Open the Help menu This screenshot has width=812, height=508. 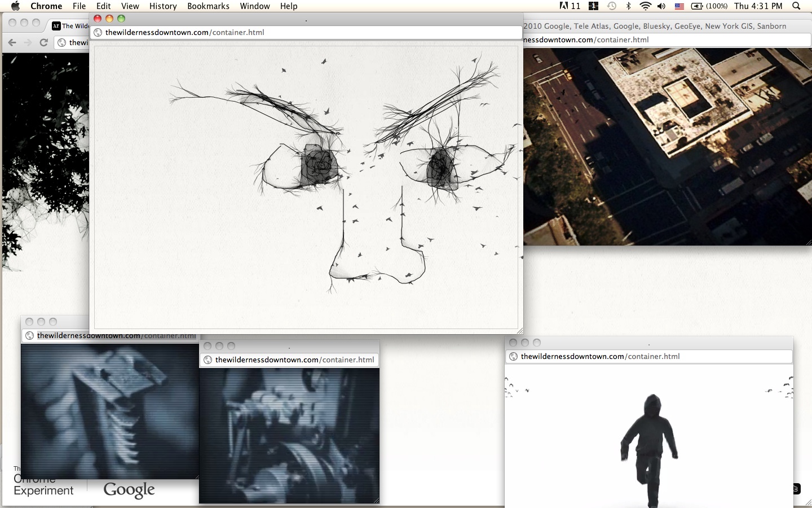[x=289, y=6]
